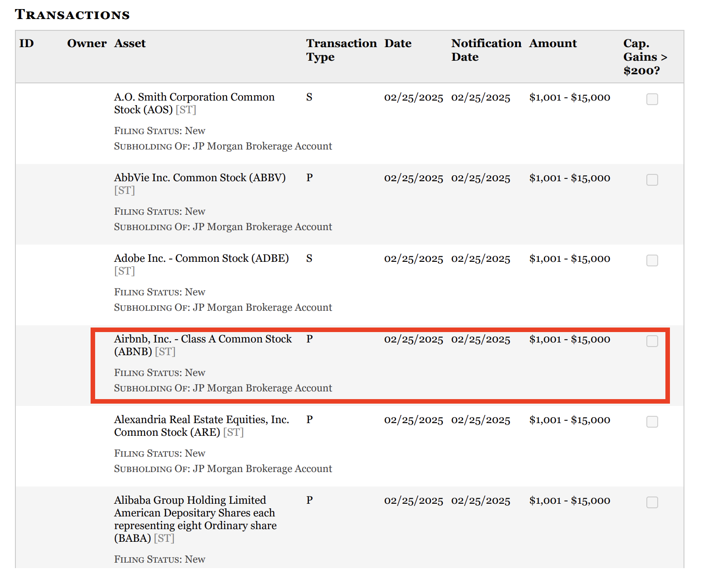This screenshot has height=588, width=703.
Task: Select the Asset column header
Action: [130, 43]
